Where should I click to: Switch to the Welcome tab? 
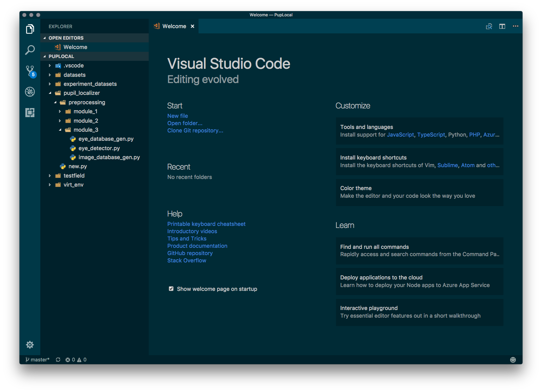tap(174, 26)
